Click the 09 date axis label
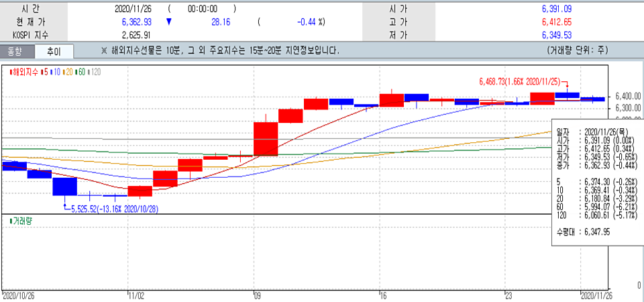Screen dimensions: 644x302 (x=258, y=295)
